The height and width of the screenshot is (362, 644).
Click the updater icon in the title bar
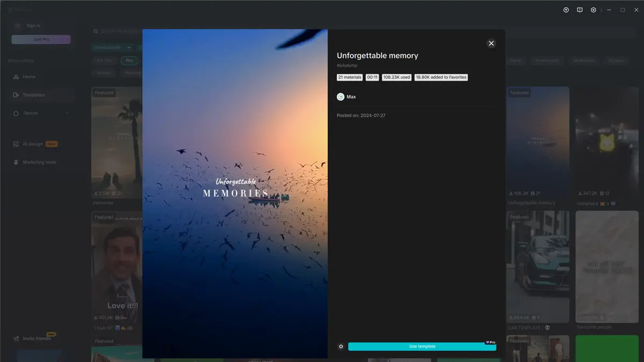tap(566, 9)
